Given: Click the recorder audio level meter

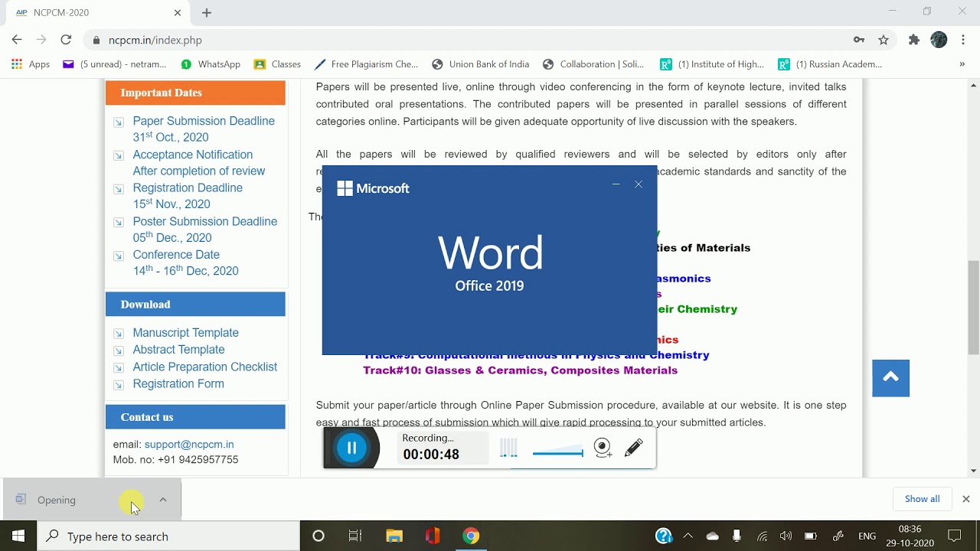Looking at the screenshot, I should coord(508,448).
